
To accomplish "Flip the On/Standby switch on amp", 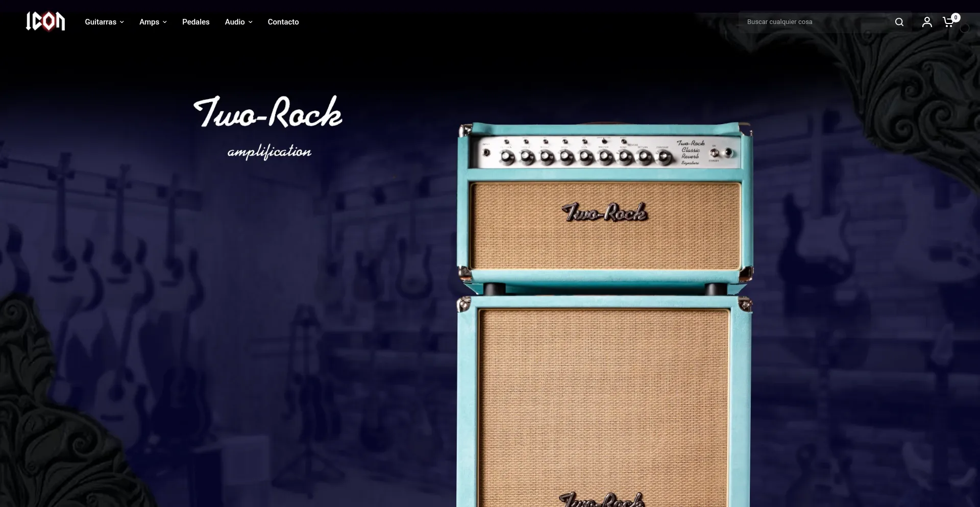I will point(714,153).
